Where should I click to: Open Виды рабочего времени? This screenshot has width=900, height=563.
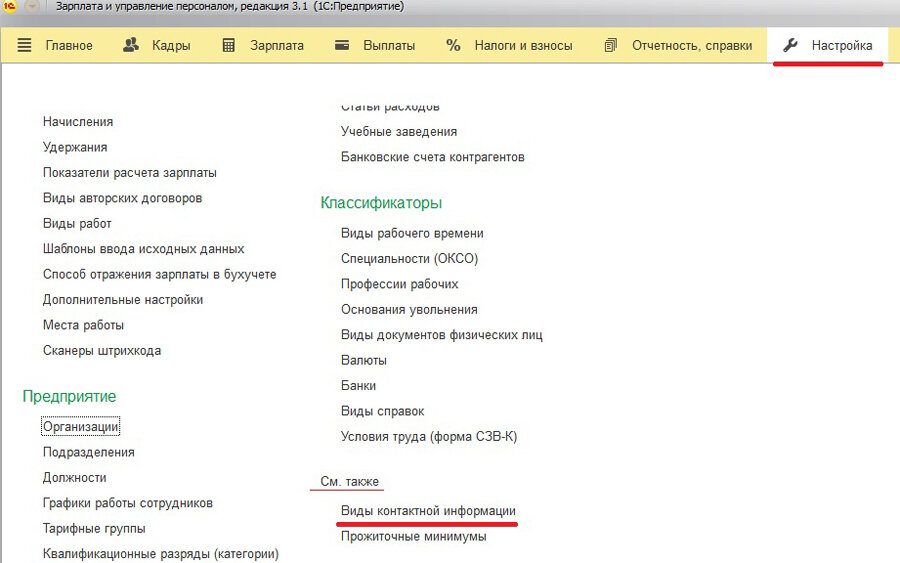(412, 233)
